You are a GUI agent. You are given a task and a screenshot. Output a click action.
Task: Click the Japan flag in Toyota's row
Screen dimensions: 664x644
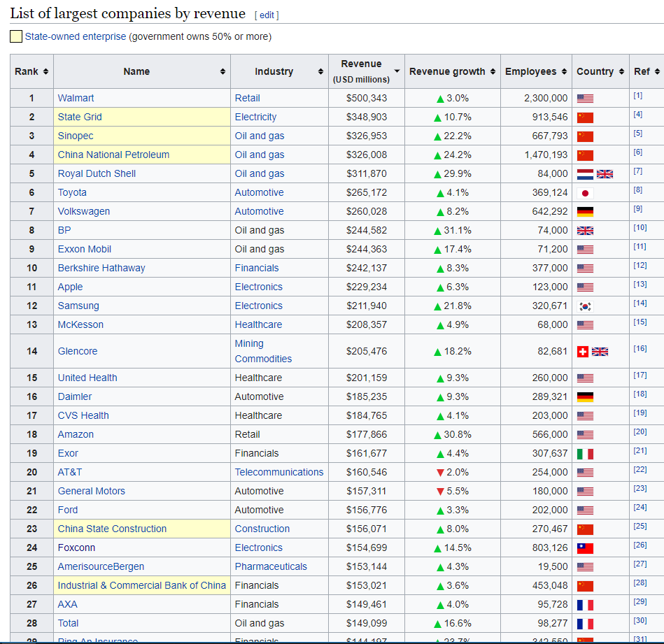pyautogui.click(x=585, y=193)
